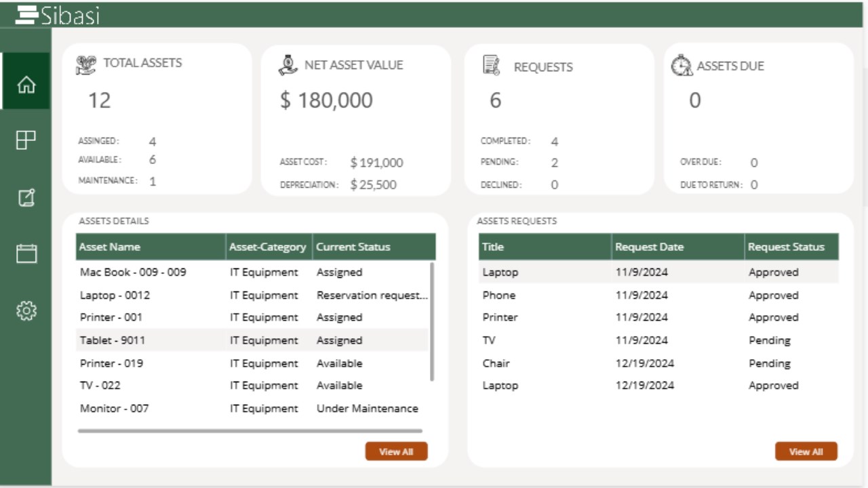The height and width of the screenshot is (488, 868).
Task: Click the Sibasi logo icon
Action: pyautogui.click(x=26, y=15)
